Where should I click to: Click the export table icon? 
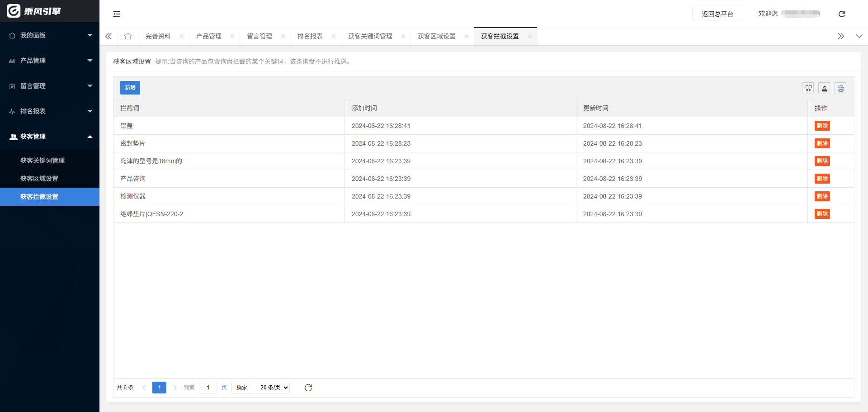click(x=824, y=89)
